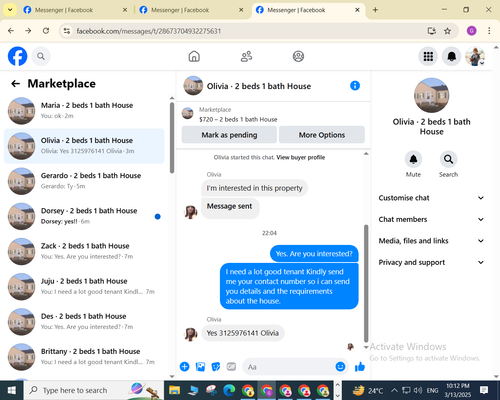Screen dimensions: 500x400
Task: Open volume control in system tray
Action: [x=418, y=390]
